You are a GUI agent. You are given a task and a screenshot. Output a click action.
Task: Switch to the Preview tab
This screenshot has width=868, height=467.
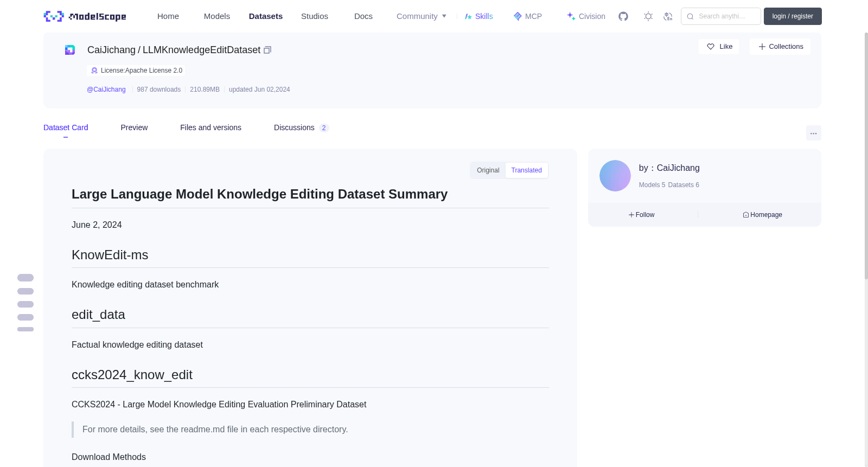134,127
